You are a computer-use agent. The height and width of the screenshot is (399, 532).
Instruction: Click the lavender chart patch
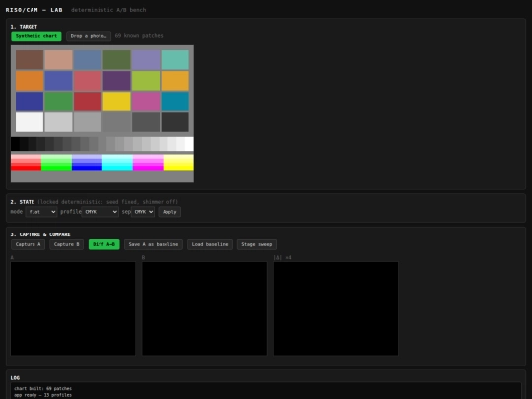point(146,60)
